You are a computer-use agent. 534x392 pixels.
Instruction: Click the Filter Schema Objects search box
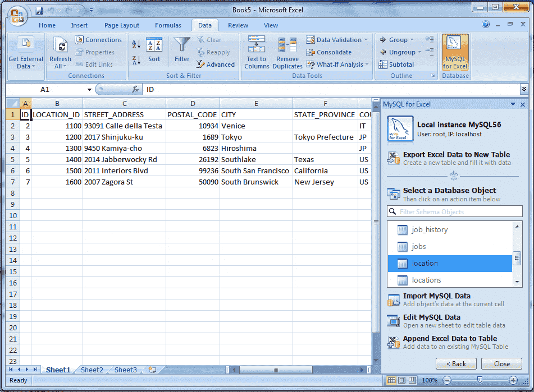click(455, 211)
